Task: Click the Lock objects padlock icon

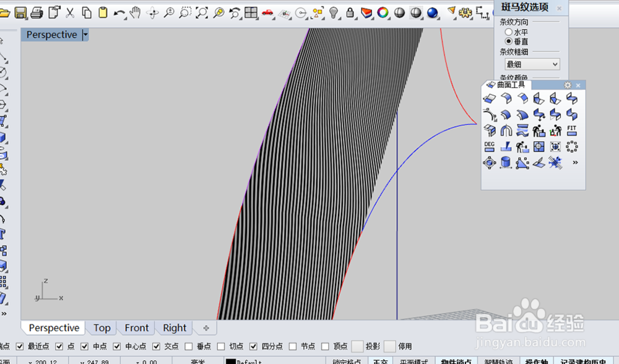Action: pyautogui.click(x=350, y=12)
